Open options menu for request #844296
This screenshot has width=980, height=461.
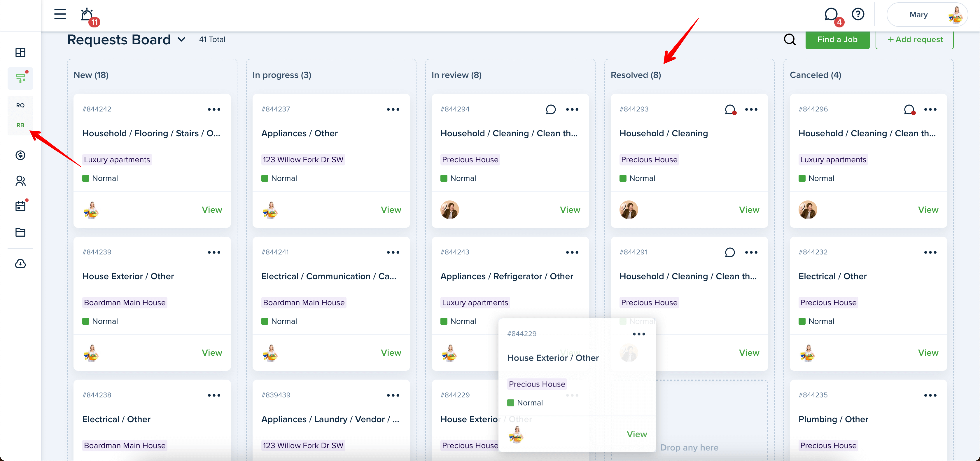930,110
